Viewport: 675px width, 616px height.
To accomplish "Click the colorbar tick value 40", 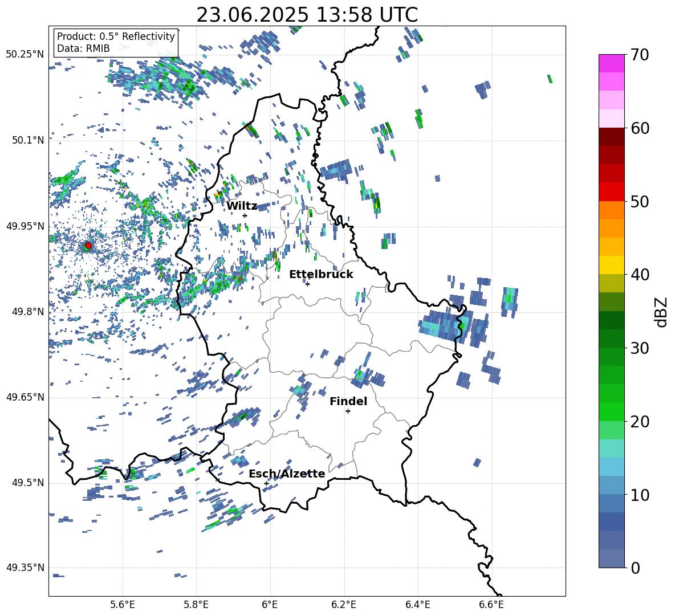I will (x=640, y=275).
